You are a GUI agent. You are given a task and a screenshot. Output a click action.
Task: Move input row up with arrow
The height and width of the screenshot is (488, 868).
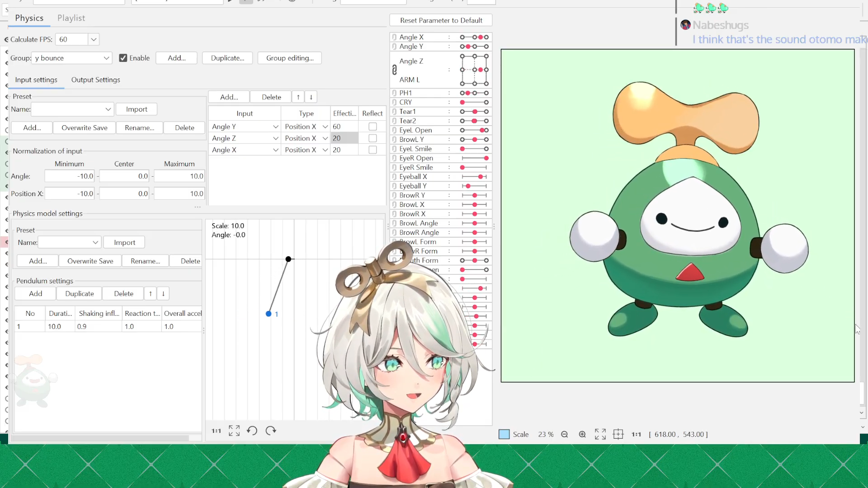click(x=298, y=97)
